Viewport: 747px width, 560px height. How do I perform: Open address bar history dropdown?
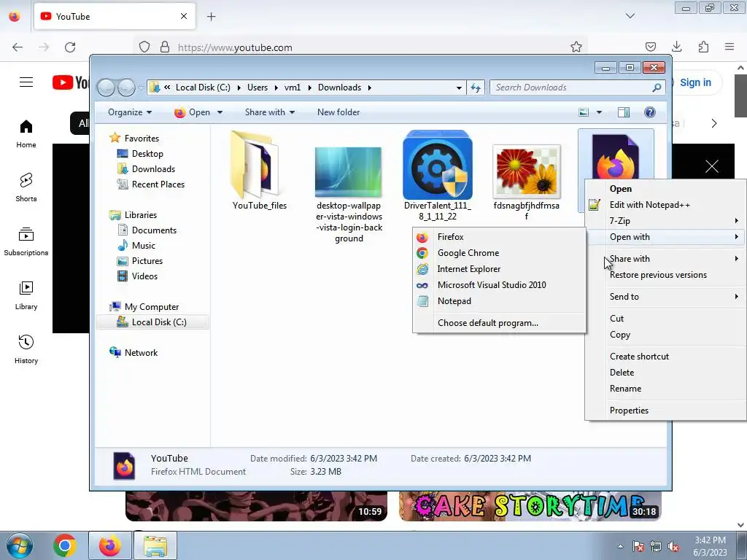point(459,87)
